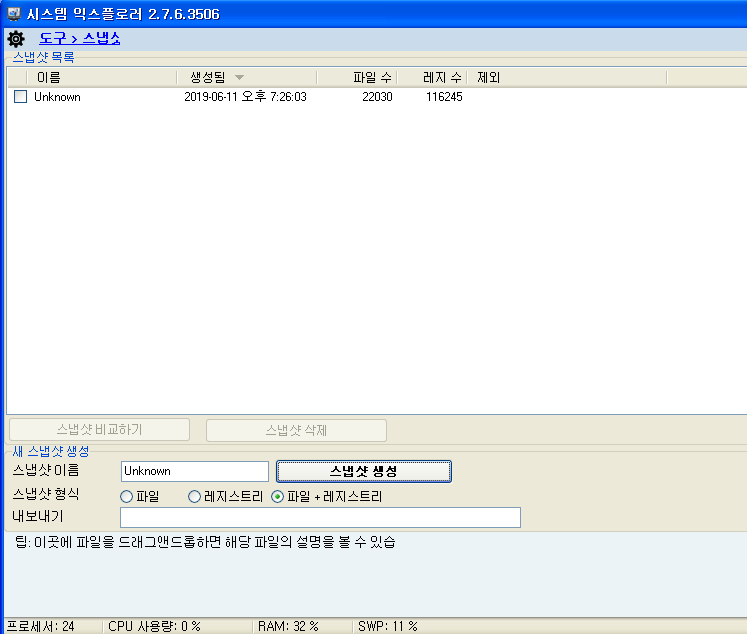Sort by the 생성됨 column header
The height and width of the screenshot is (634, 747).
[246, 77]
